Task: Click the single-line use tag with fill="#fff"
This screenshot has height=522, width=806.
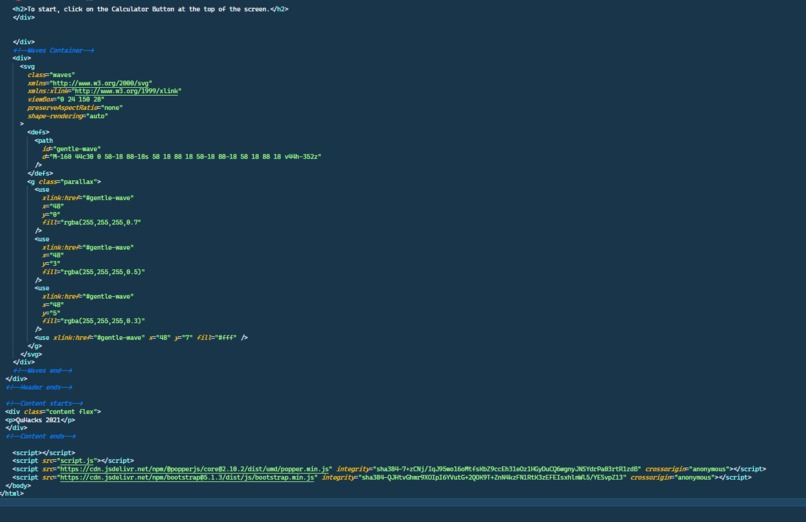Action: coord(141,338)
